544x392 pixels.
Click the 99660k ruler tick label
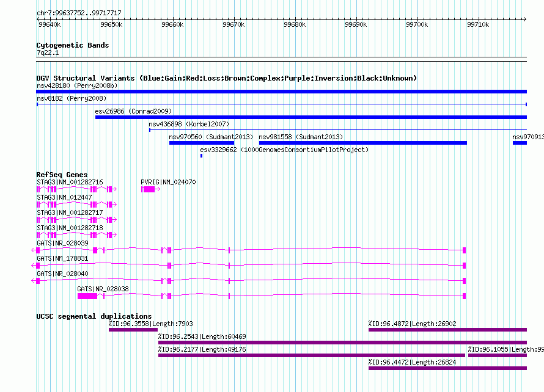(x=172, y=24)
